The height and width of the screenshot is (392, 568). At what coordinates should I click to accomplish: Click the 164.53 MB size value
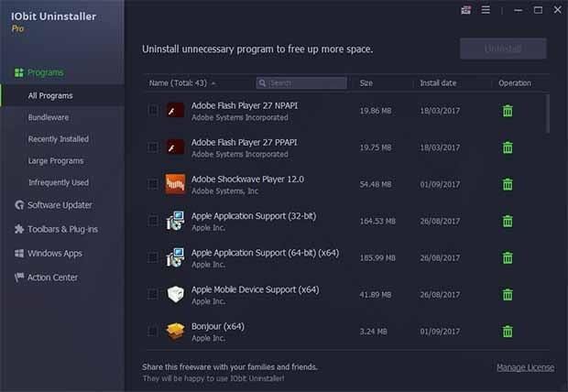tap(377, 221)
